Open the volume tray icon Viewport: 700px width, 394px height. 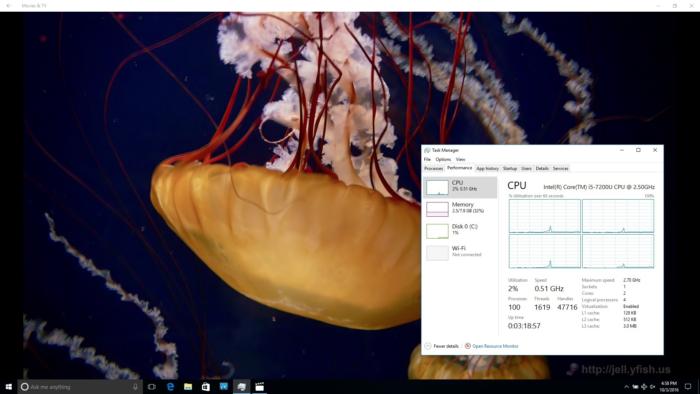pos(652,387)
